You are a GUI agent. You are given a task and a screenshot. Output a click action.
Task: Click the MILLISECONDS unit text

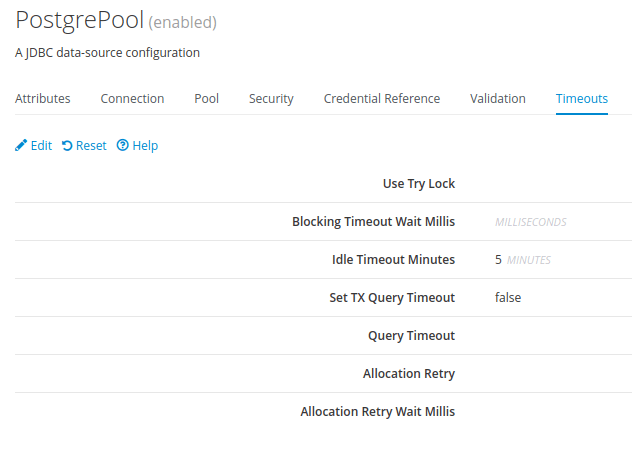[530, 222]
